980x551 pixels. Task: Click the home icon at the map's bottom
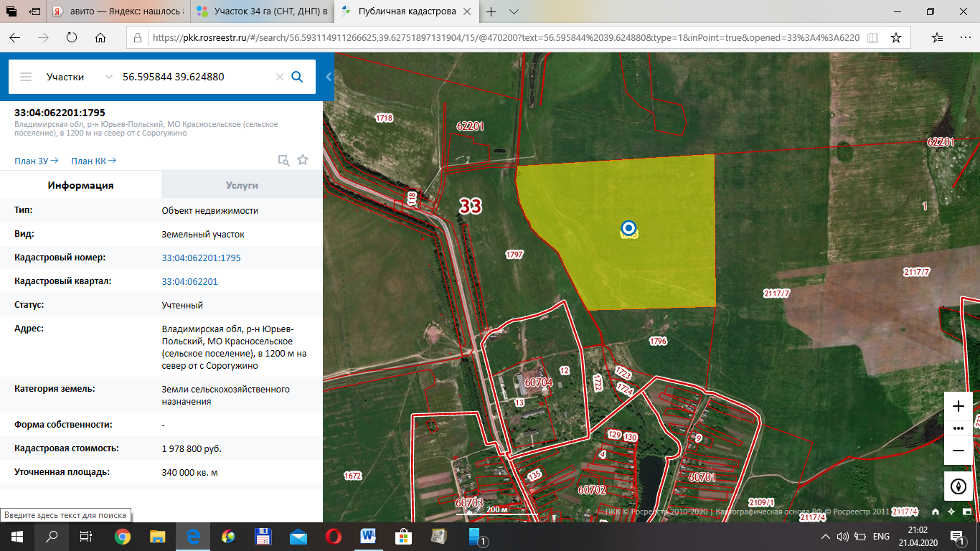coord(936,512)
